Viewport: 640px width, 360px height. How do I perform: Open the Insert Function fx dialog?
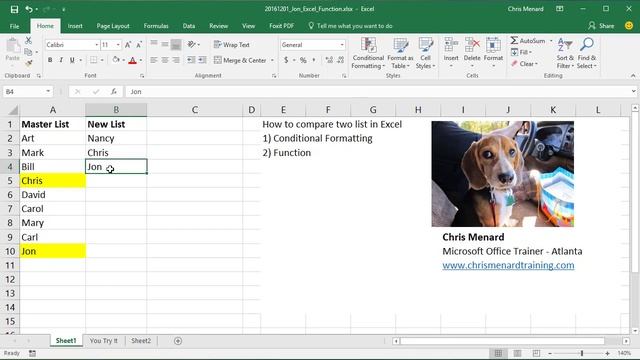point(114,92)
